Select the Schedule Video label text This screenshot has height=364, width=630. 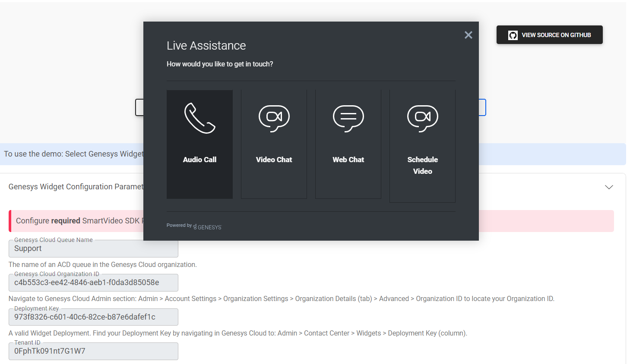(x=422, y=165)
